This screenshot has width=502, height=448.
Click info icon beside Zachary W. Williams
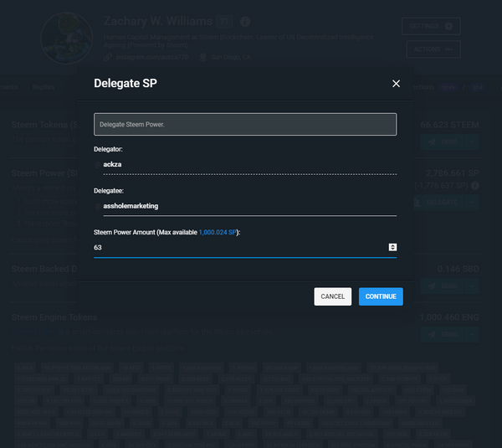coord(245,22)
